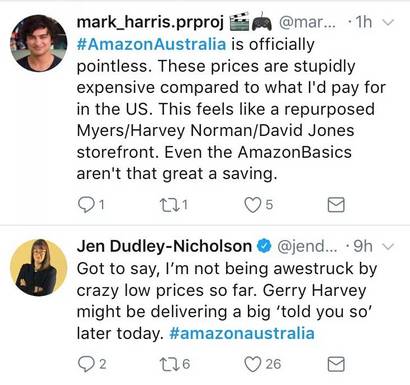Click the verified badge next to Jen Dudley-Nicholson

click(x=264, y=246)
